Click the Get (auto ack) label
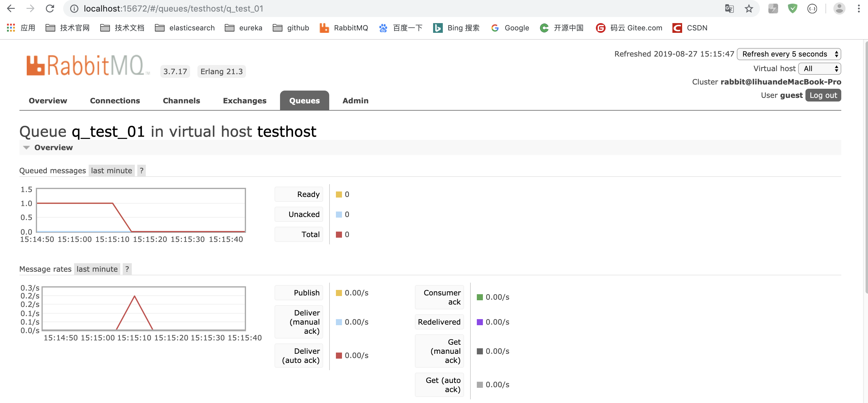Image resolution: width=868 pixels, height=403 pixels. [439, 385]
